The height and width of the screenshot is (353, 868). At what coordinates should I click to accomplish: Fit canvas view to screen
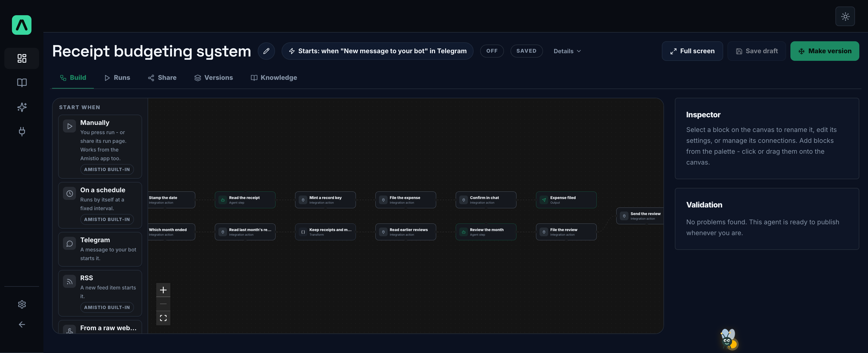(163, 318)
